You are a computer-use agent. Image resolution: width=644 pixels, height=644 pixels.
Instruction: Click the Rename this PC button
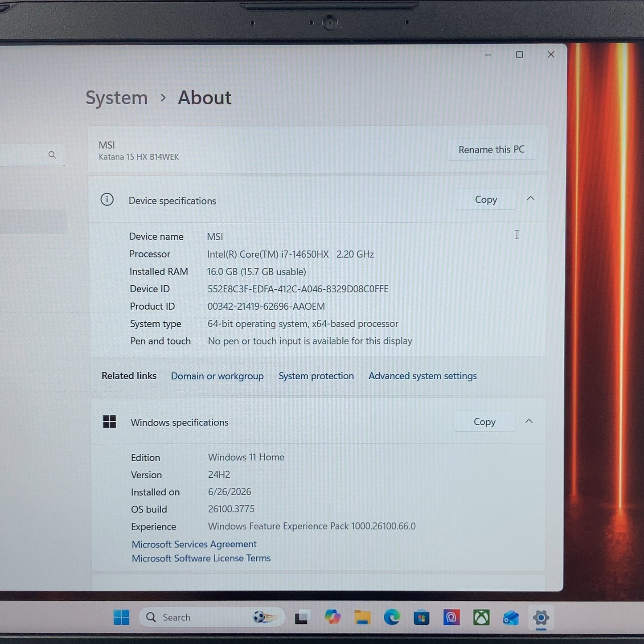(492, 150)
